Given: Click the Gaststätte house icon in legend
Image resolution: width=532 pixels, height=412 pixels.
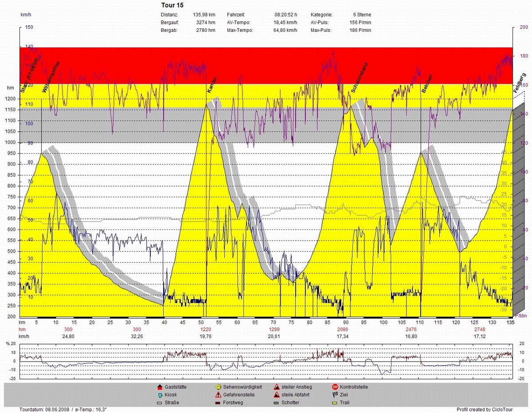Looking at the screenshot, I should [160, 387].
